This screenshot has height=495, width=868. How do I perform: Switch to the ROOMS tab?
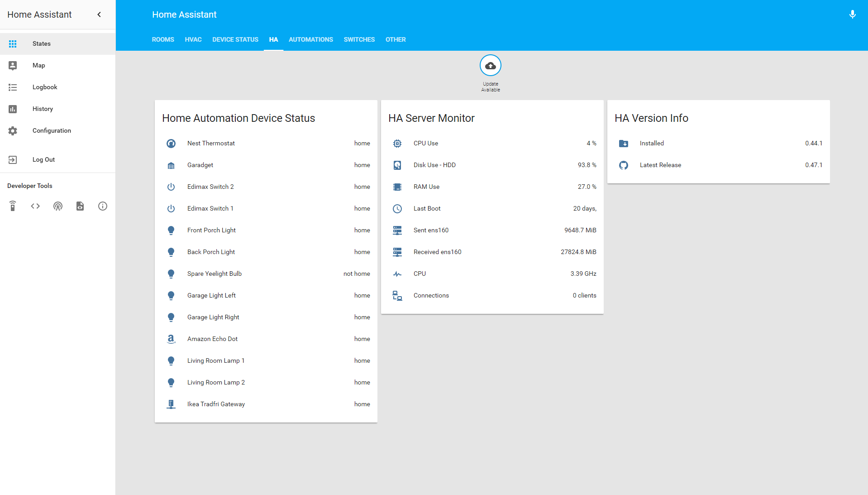tap(163, 40)
